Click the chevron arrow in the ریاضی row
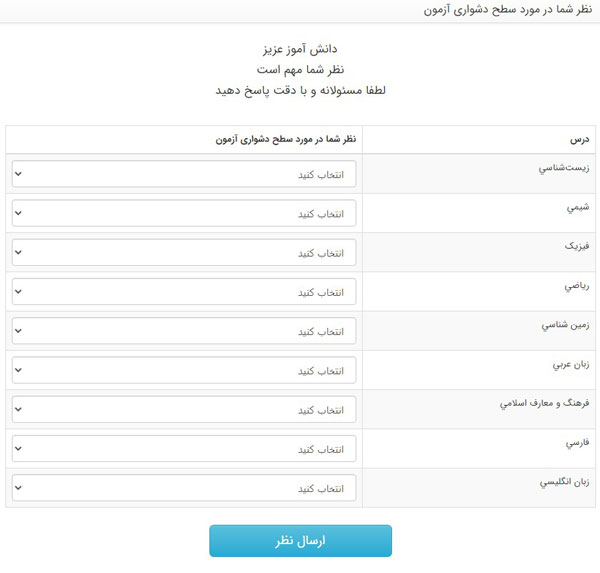Viewport: 600px width, 573px height. 19,292
